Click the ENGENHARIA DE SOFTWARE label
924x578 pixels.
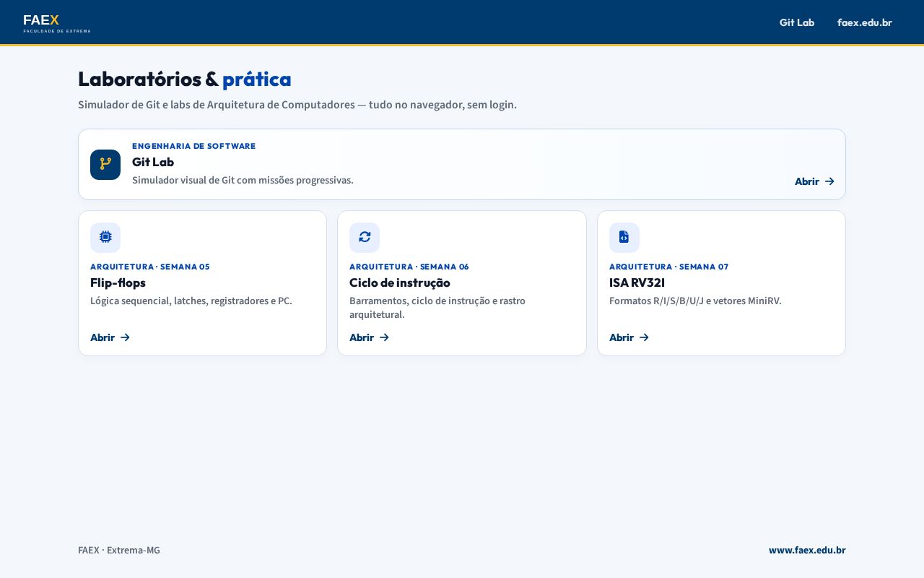point(193,146)
